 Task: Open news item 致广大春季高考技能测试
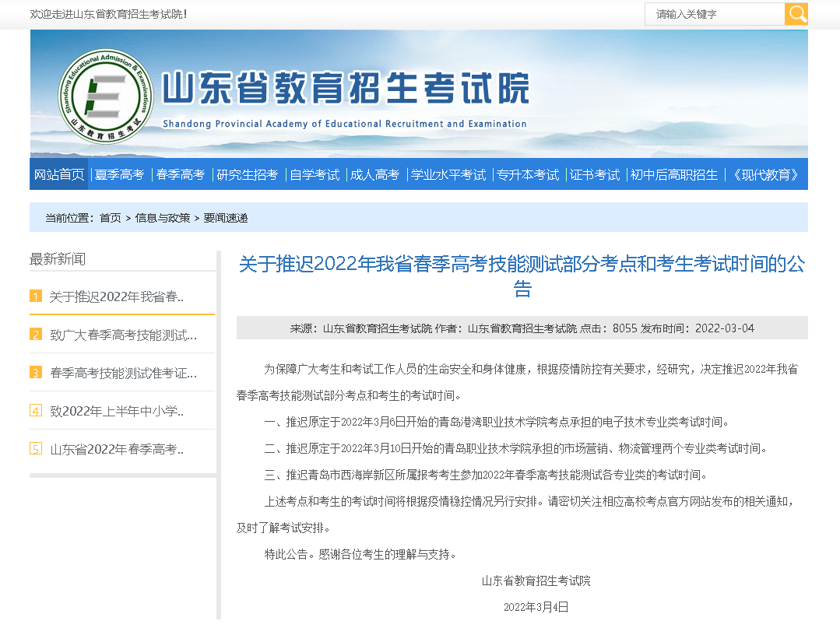123,335
